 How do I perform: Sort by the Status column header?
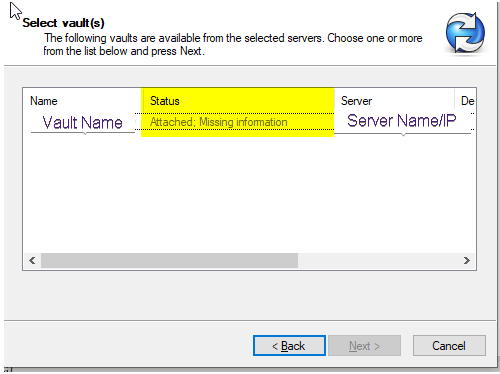click(238, 101)
